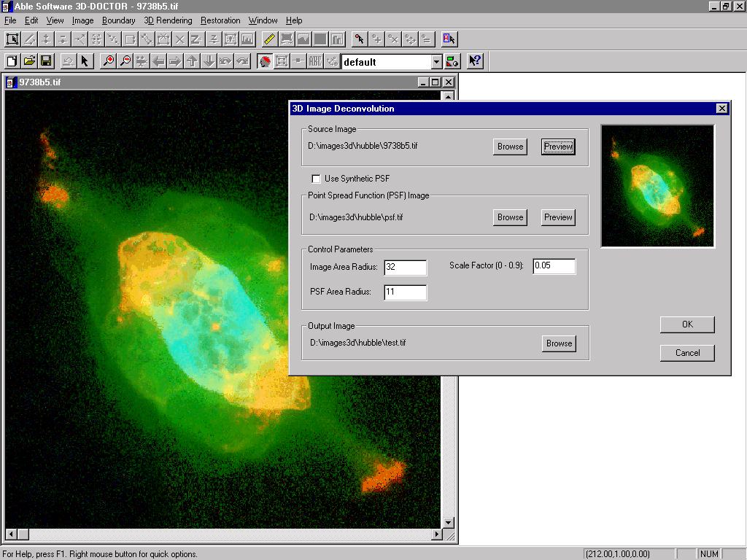
Task: Click the yellow ruler measure tool
Action: point(269,39)
